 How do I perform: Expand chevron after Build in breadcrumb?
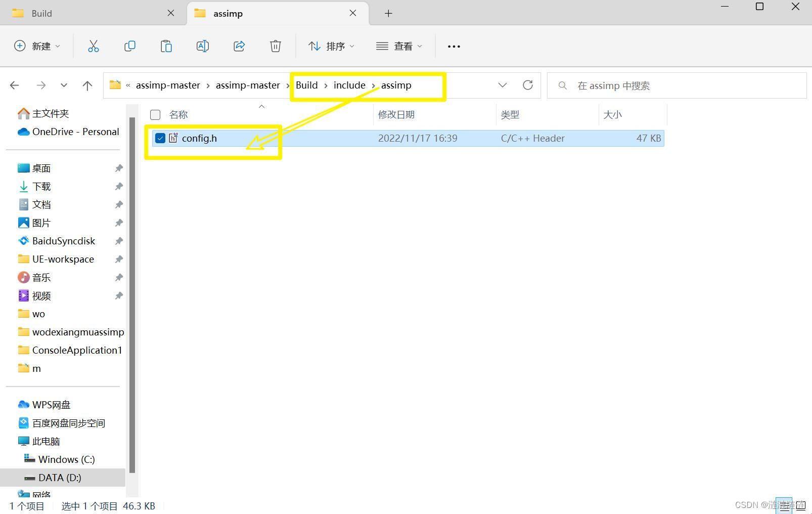point(326,85)
